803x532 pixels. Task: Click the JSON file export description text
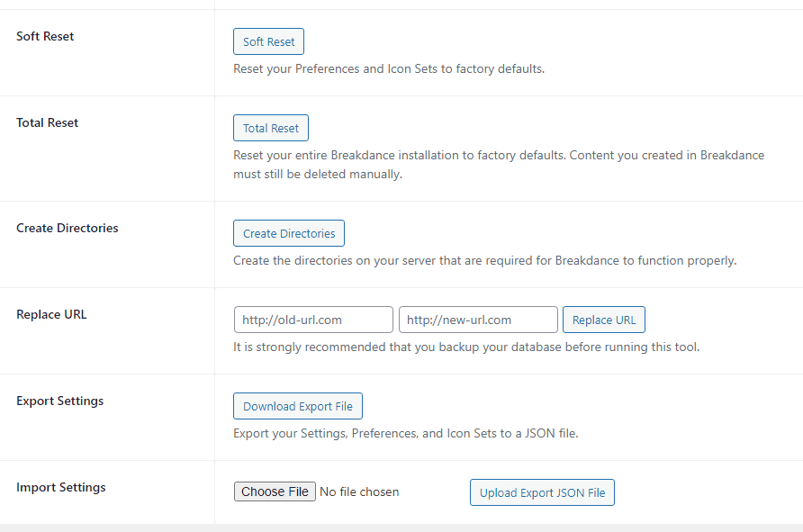(x=405, y=433)
